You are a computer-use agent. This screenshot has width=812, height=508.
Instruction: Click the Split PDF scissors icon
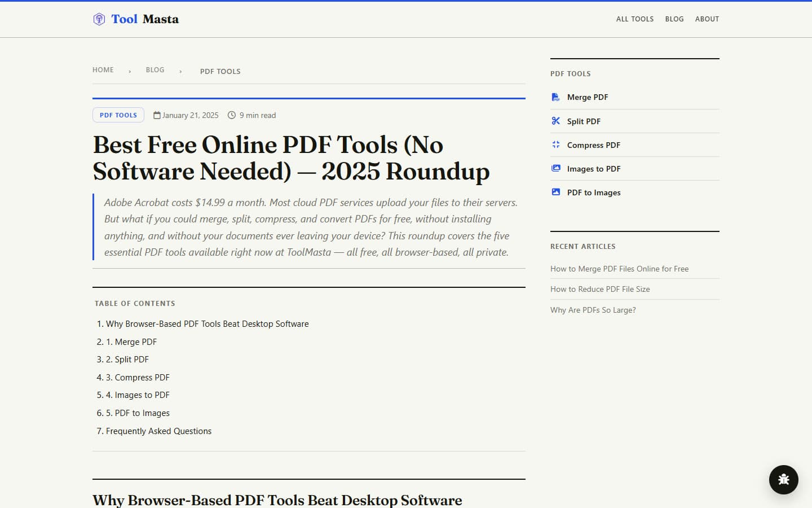tap(555, 121)
